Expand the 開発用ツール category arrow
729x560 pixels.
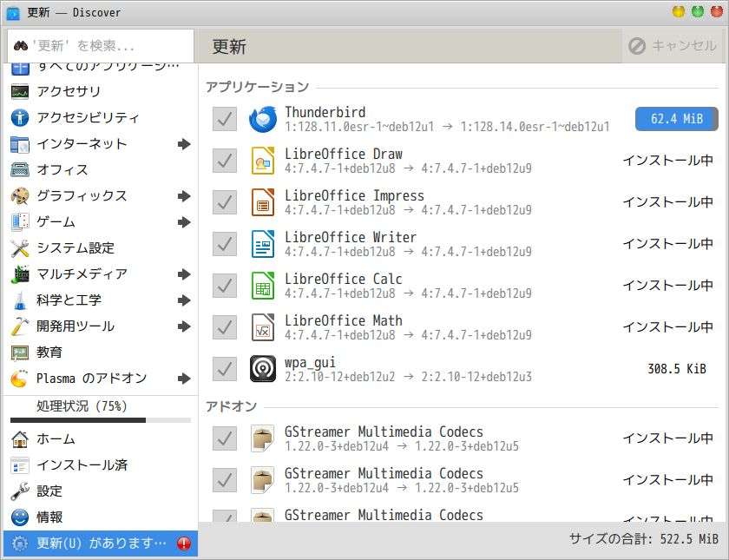tap(184, 326)
